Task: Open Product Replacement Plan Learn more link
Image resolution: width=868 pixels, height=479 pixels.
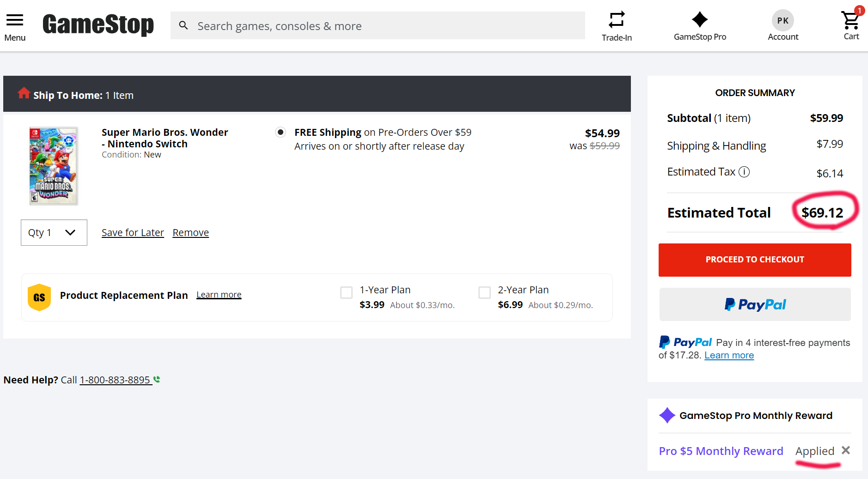Action: click(219, 294)
